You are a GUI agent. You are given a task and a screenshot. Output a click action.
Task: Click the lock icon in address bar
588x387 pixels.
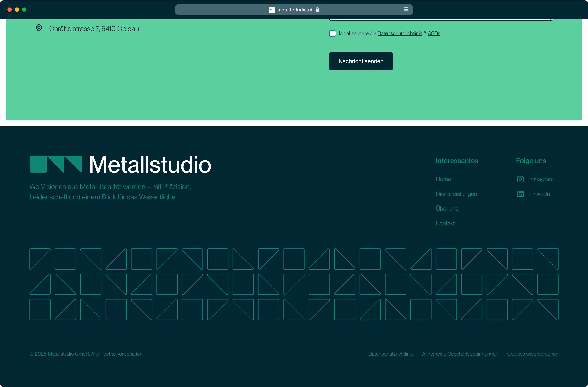click(318, 10)
